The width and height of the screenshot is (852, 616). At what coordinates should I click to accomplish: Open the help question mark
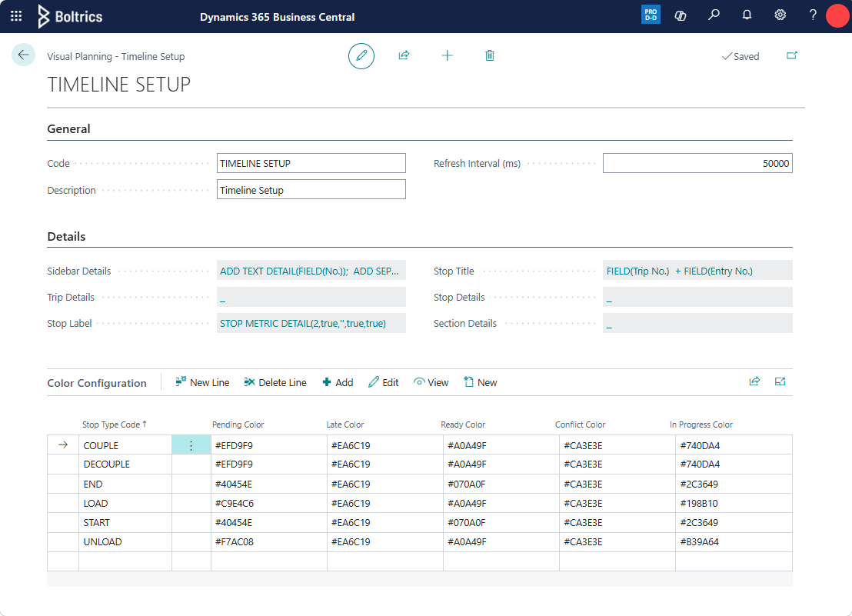coord(812,15)
